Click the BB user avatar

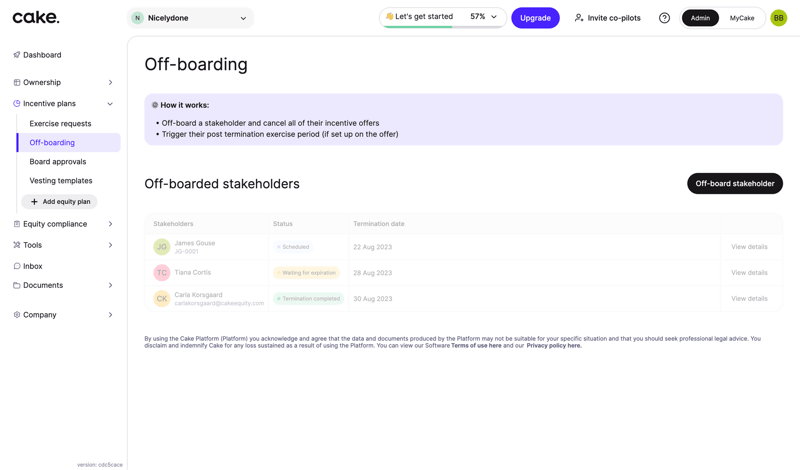pos(778,18)
